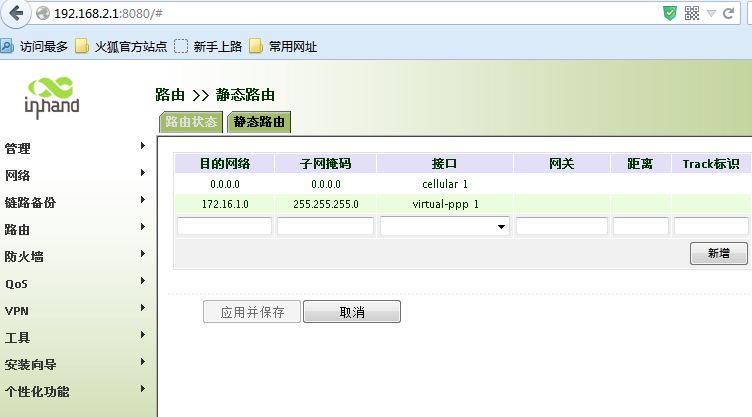Click the globe site identity icon

[x=42, y=14]
